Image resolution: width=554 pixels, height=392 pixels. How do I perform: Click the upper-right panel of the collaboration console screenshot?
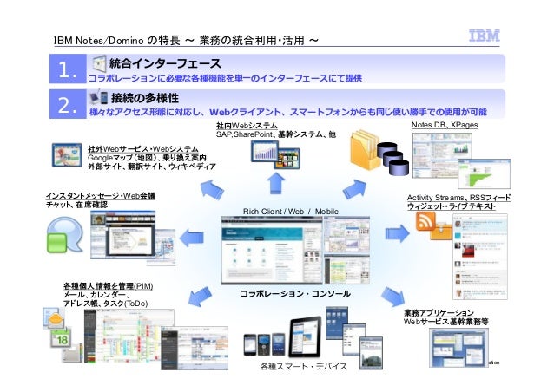(x=347, y=235)
